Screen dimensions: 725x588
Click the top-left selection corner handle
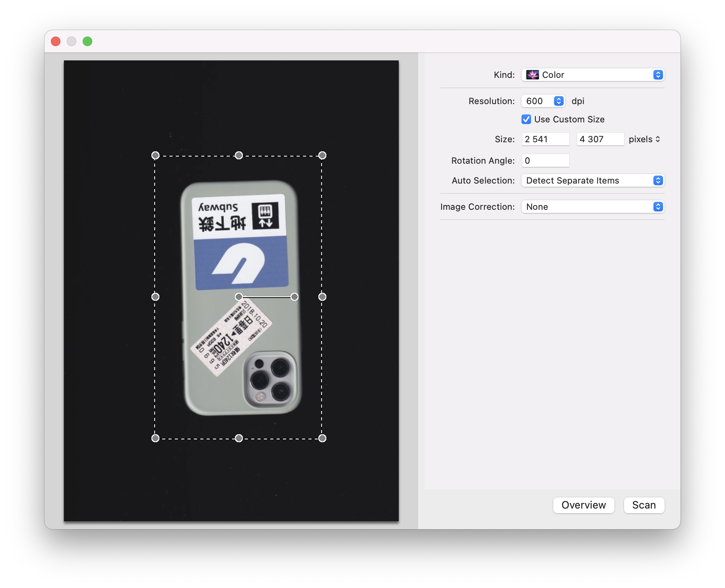[x=155, y=155]
